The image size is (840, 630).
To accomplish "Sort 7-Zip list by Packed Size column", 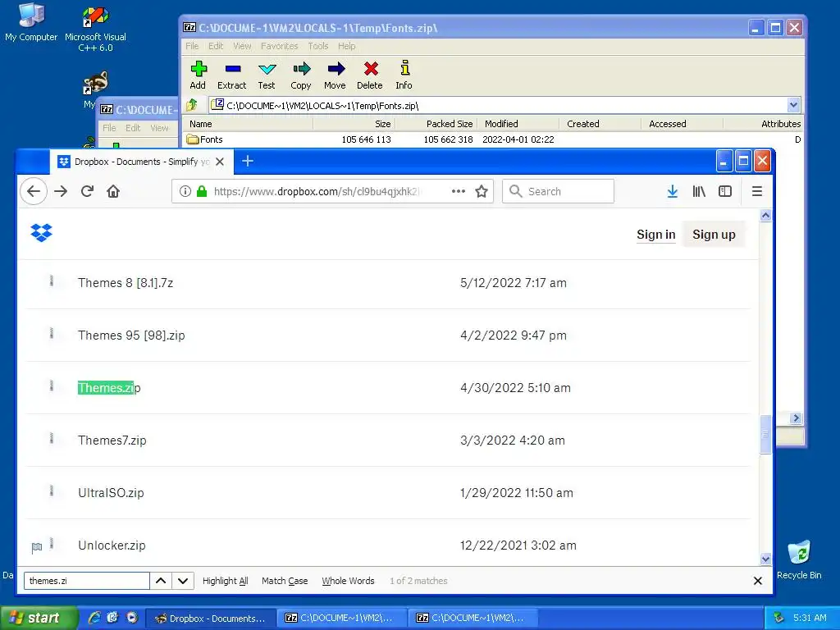I will pyautogui.click(x=436, y=124).
